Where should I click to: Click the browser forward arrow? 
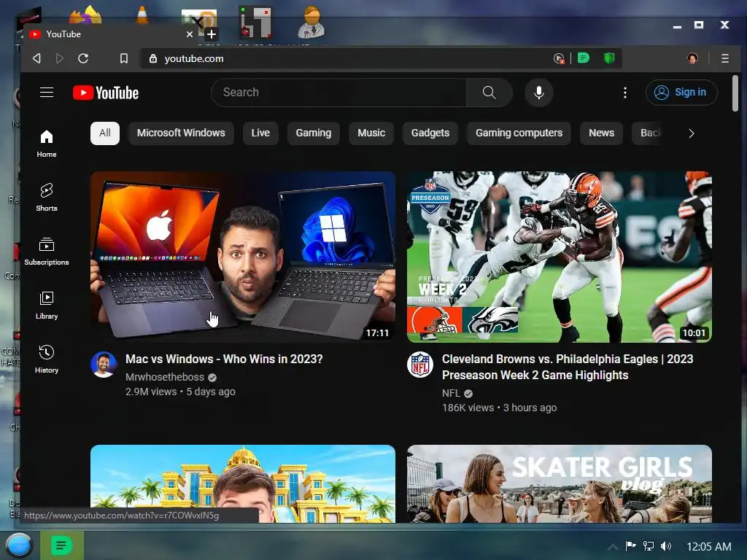coord(60,58)
